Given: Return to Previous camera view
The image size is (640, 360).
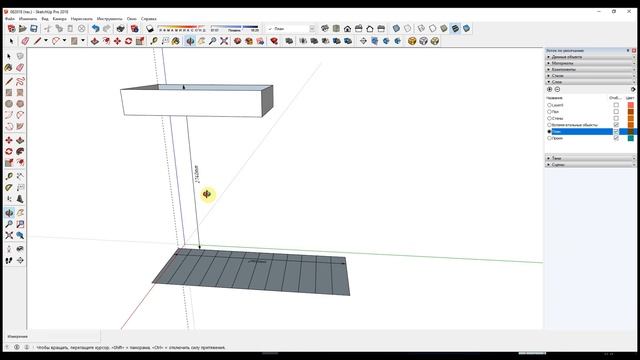Looking at the screenshot, I should tap(20, 235).
